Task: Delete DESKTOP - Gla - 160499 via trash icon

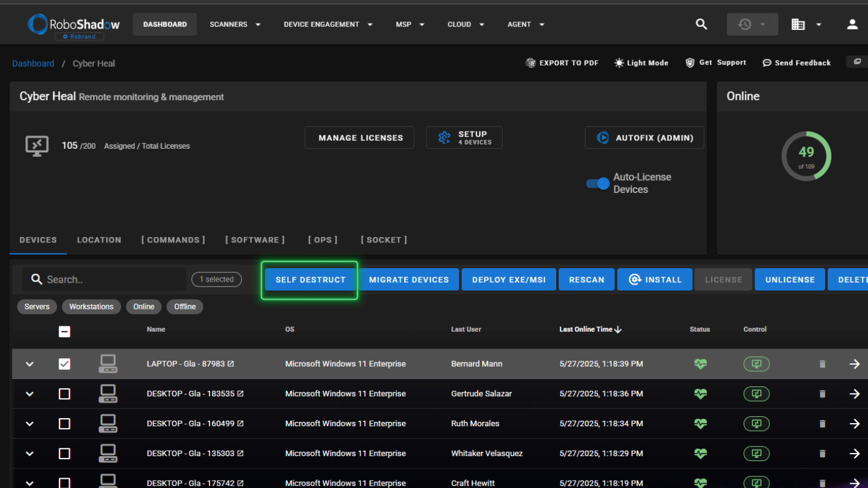Action: coord(823,424)
